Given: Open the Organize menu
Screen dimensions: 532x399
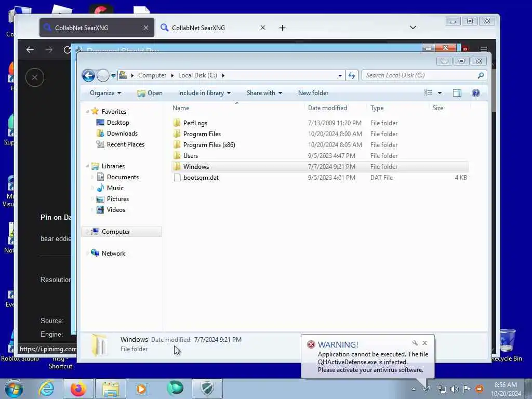Looking at the screenshot, I should pos(105,93).
